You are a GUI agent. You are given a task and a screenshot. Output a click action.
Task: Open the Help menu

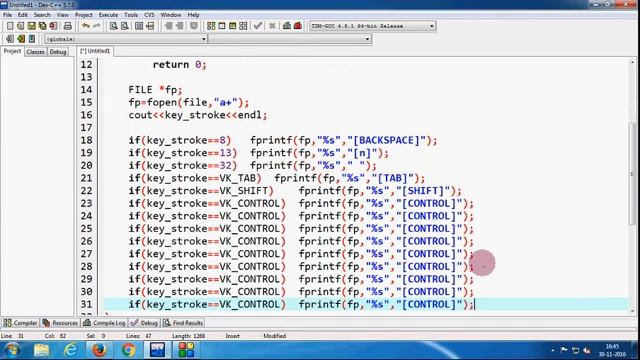pyautogui.click(x=193, y=15)
